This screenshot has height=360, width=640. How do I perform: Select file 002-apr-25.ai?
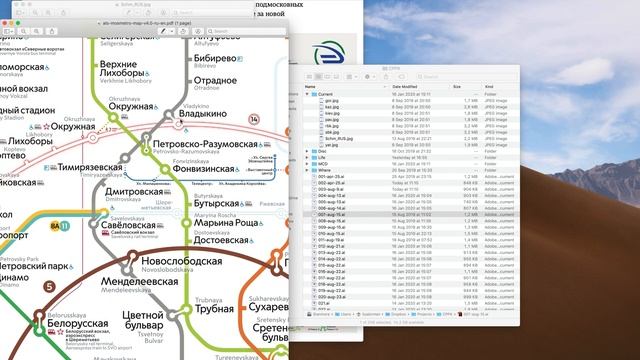point(331,183)
